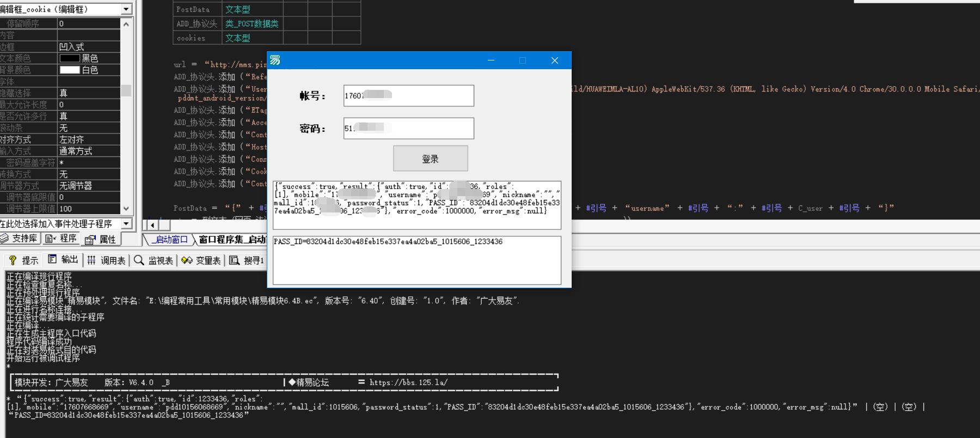The height and width of the screenshot is (438, 980).
Task: Click the black 文本颜色 color swatch
Action: [70, 58]
